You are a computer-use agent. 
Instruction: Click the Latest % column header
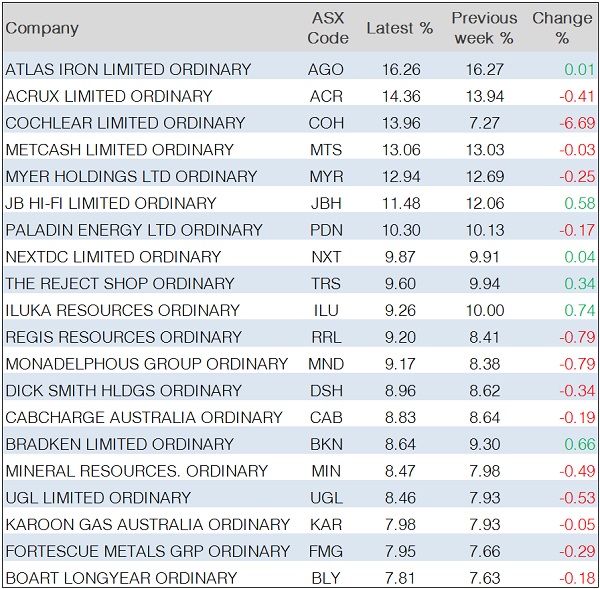pos(399,28)
